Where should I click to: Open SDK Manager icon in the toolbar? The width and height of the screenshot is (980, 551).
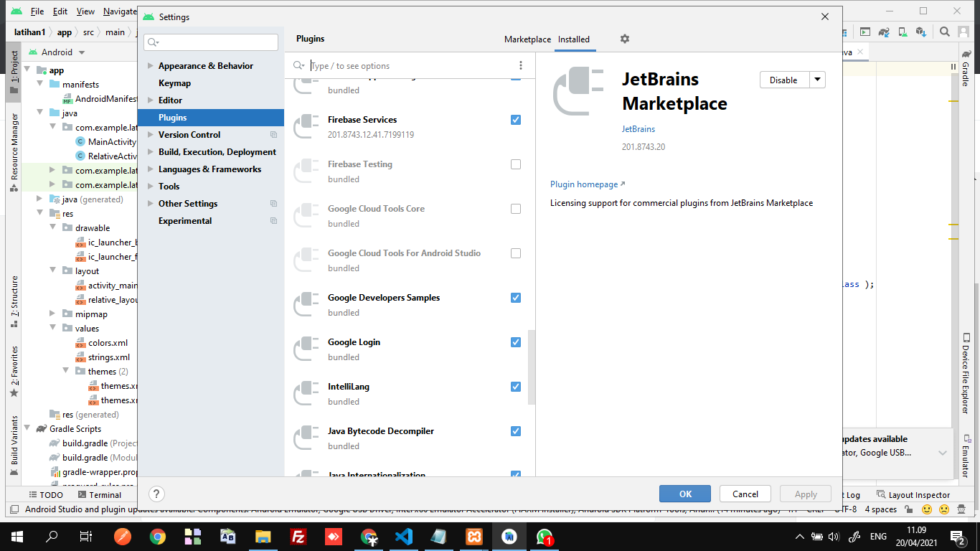pyautogui.click(x=922, y=32)
